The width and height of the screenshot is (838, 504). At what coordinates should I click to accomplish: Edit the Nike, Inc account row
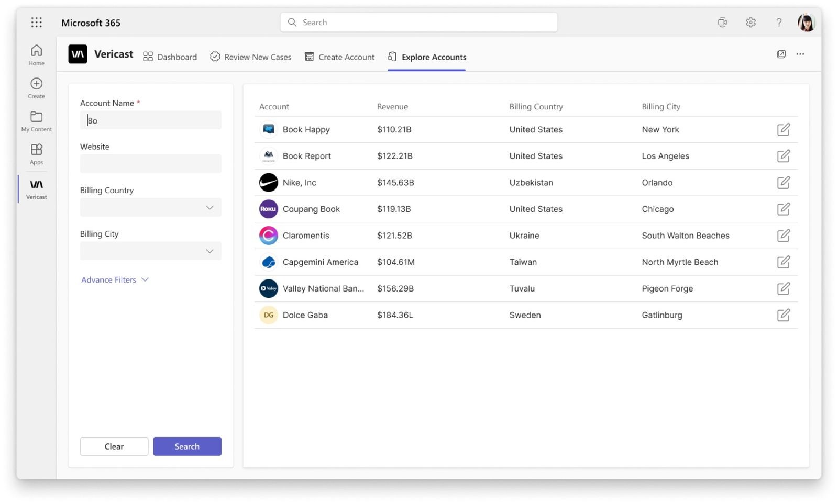[783, 182]
